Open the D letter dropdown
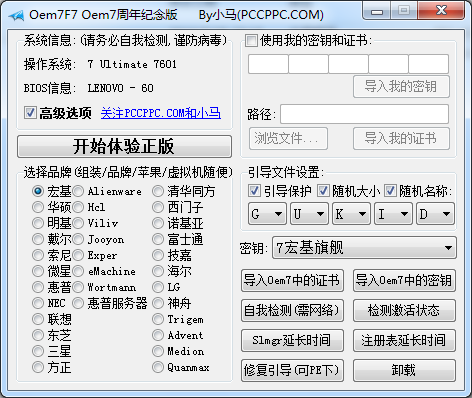472x398 pixels. pos(435,214)
